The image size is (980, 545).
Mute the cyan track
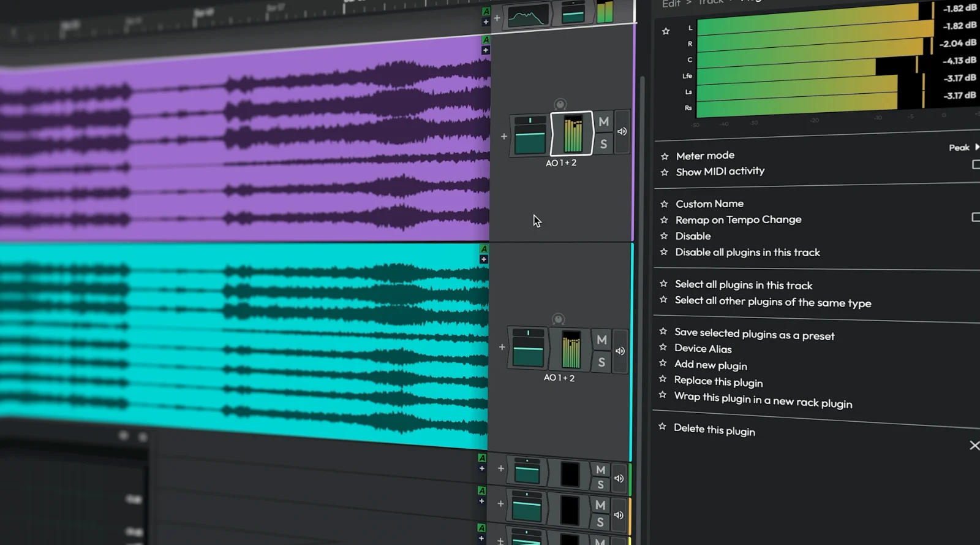coord(602,340)
